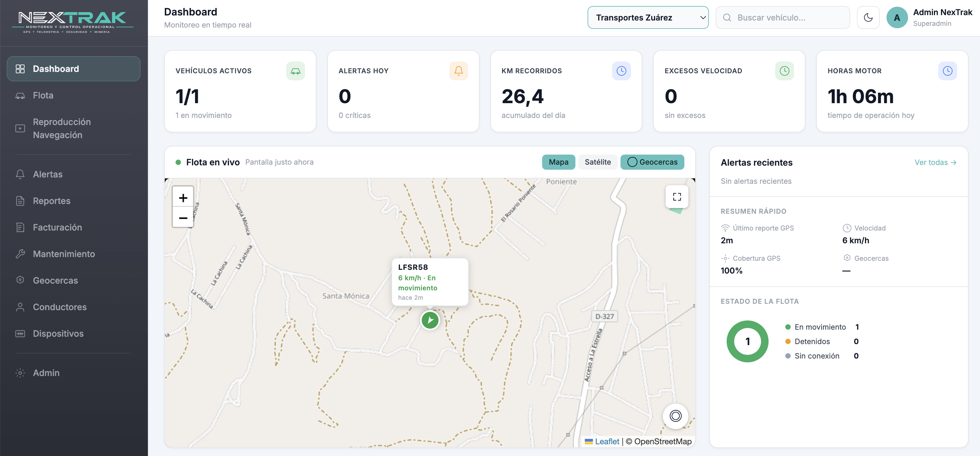Open Ver todas alerts link

935,163
